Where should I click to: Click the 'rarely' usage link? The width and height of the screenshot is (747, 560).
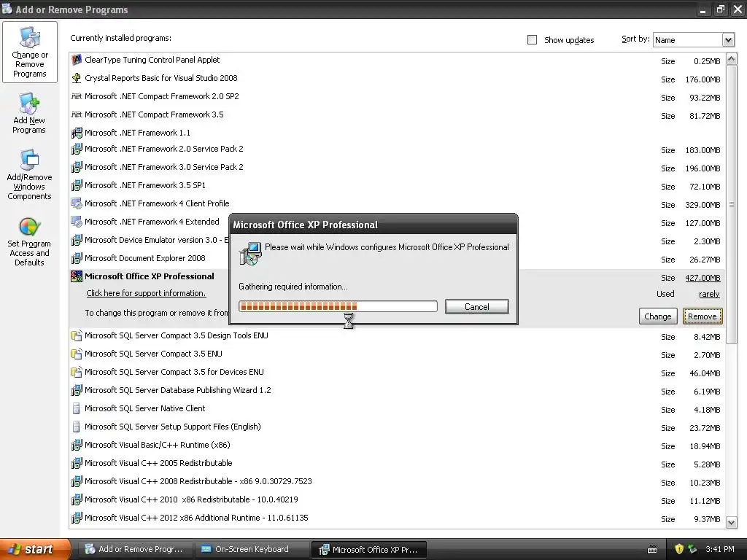click(x=709, y=295)
